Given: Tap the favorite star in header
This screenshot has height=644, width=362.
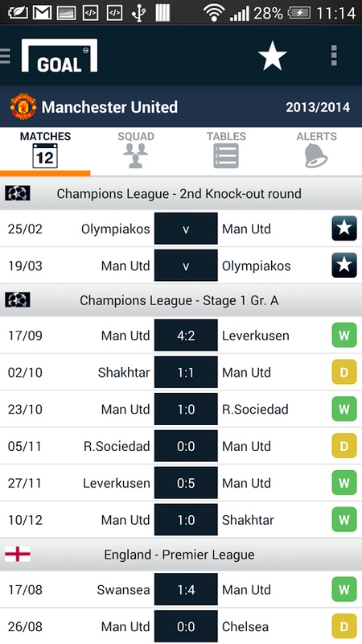Looking at the screenshot, I should [272, 56].
